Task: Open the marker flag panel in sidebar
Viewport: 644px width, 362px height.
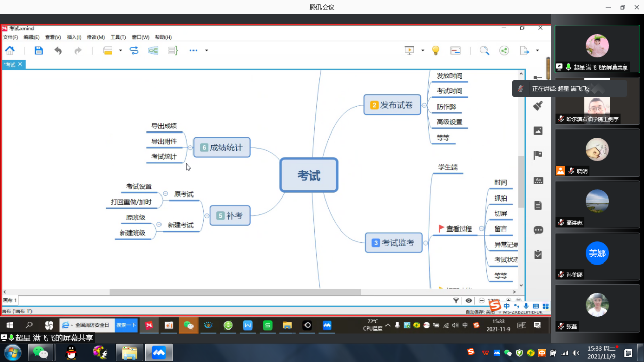Action: pyautogui.click(x=538, y=155)
